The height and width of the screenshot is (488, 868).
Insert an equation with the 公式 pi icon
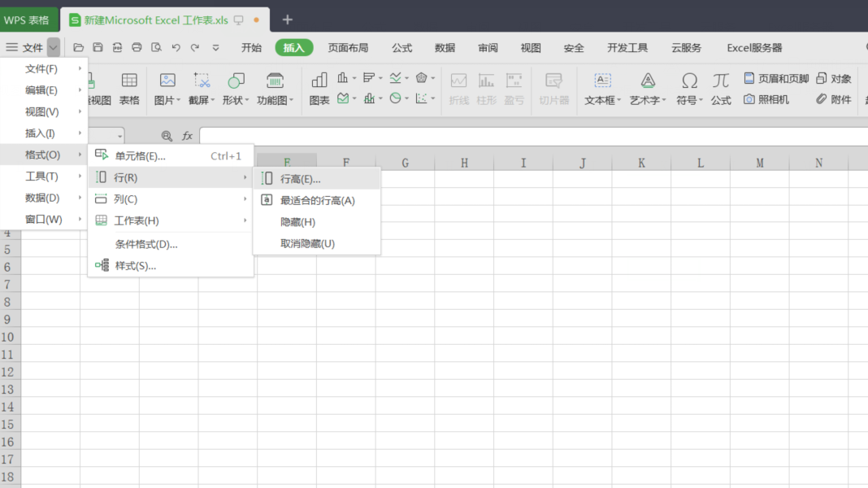click(721, 89)
